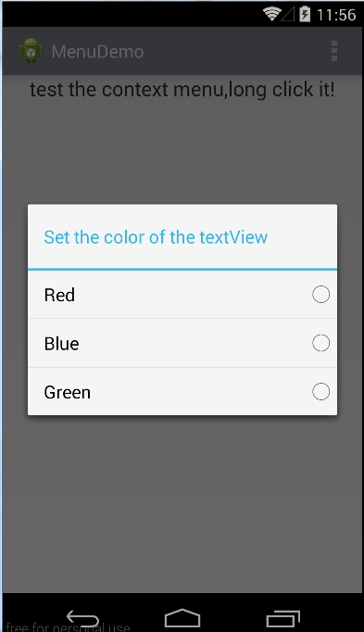Viewport: 364px width, 632px height.
Task: Click the 'free for personal use' watermark
Action: (68, 627)
